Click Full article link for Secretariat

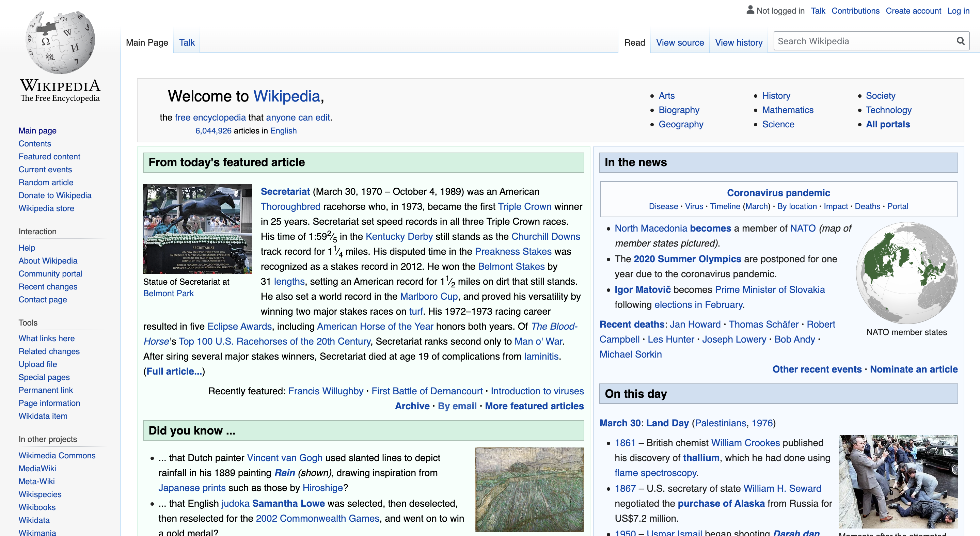coord(174,371)
